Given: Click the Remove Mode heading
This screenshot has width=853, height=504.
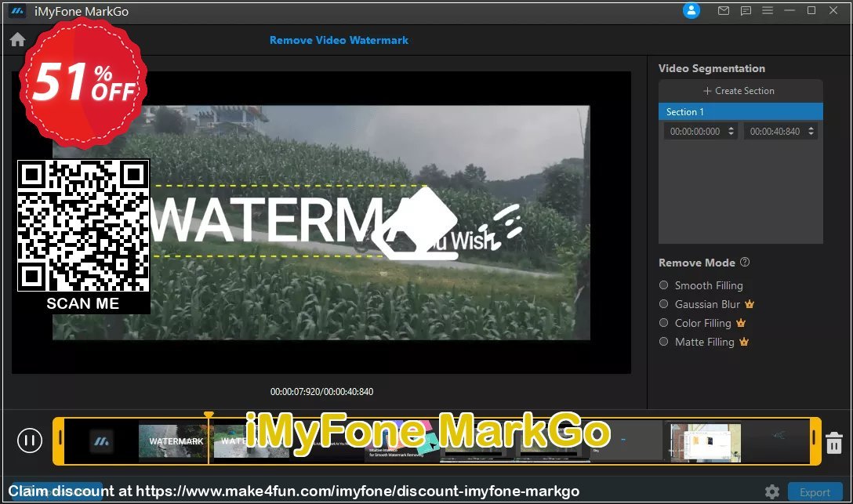Looking at the screenshot, I should pyautogui.click(x=697, y=263).
